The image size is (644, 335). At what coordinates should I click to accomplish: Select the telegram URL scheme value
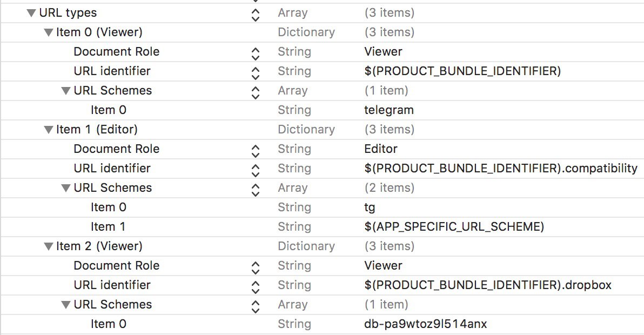click(388, 110)
